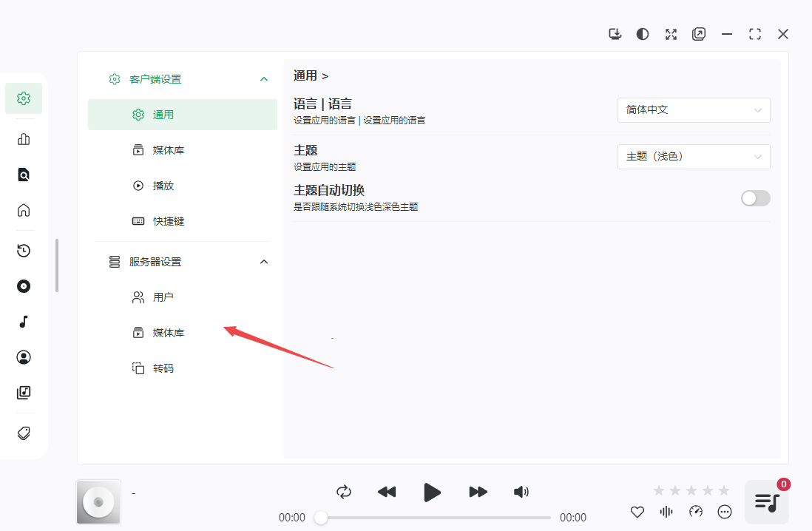Viewport: 812px width, 531px height.
Task: Toggle the repeat mode button
Action: pos(343,492)
